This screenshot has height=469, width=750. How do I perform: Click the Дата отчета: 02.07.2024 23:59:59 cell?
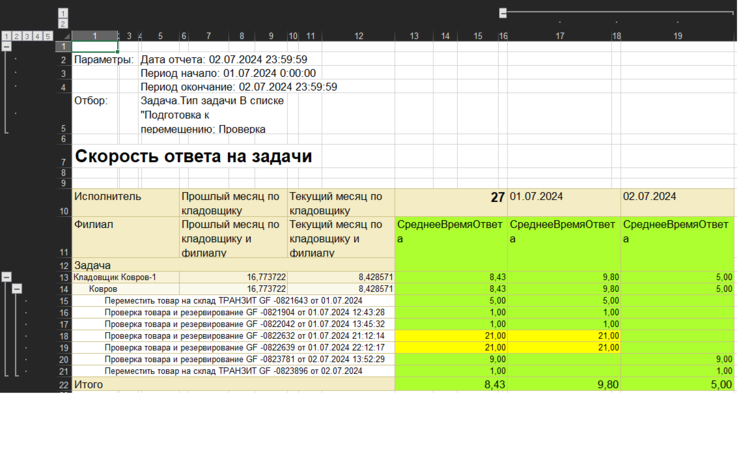click(224, 60)
